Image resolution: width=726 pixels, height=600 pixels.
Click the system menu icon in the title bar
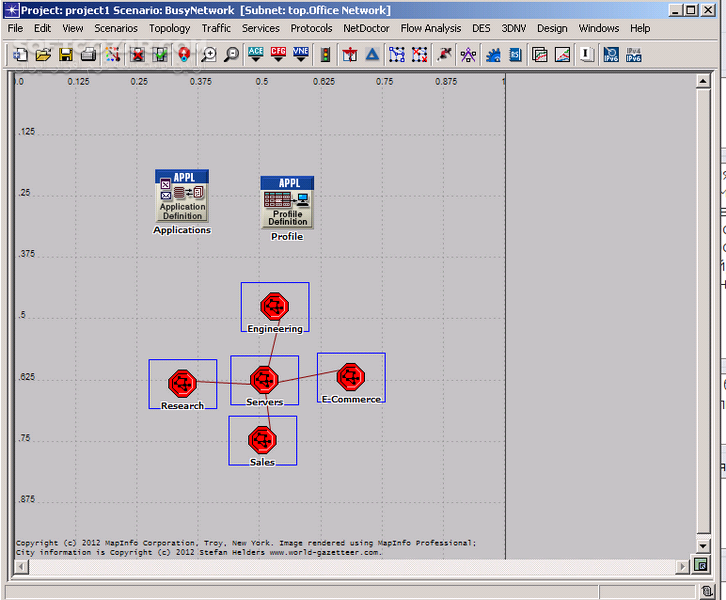(x=12, y=10)
